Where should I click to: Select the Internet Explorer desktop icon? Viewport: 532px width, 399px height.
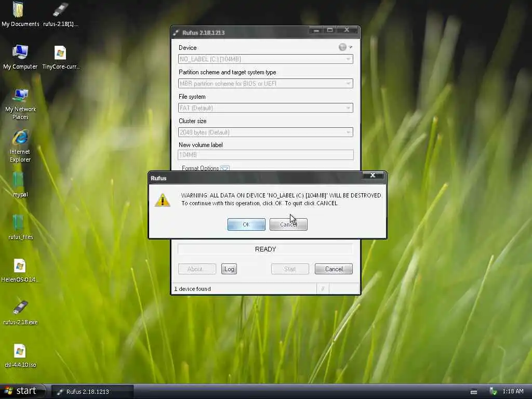coord(20,146)
